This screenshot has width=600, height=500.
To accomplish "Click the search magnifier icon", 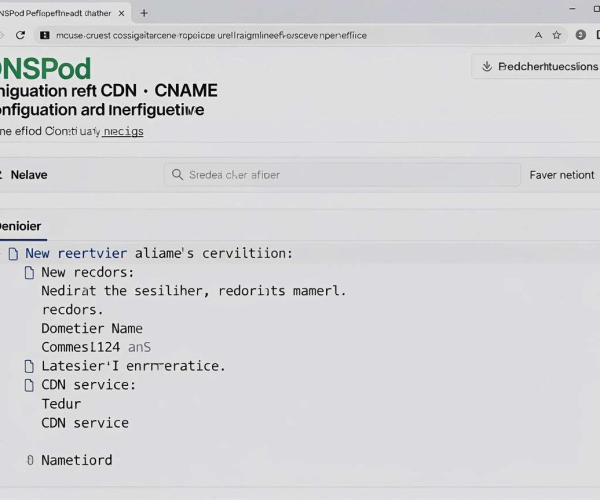I will [x=177, y=175].
